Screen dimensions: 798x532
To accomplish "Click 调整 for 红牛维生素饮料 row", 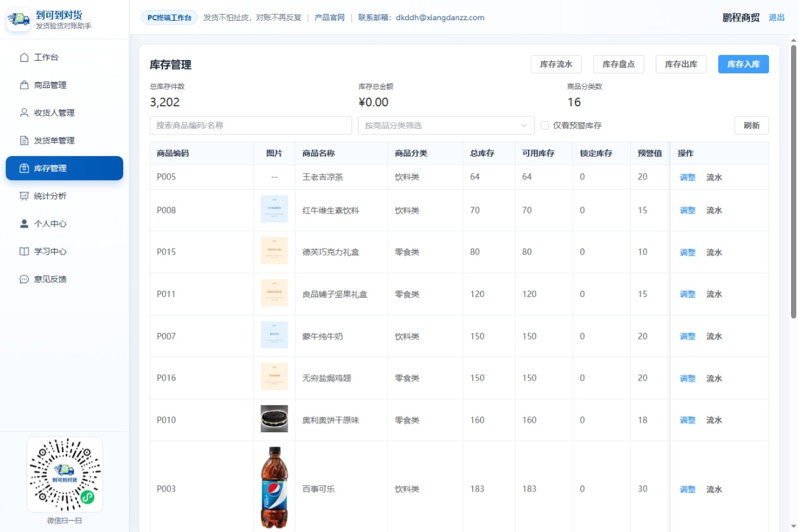I will coord(687,210).
